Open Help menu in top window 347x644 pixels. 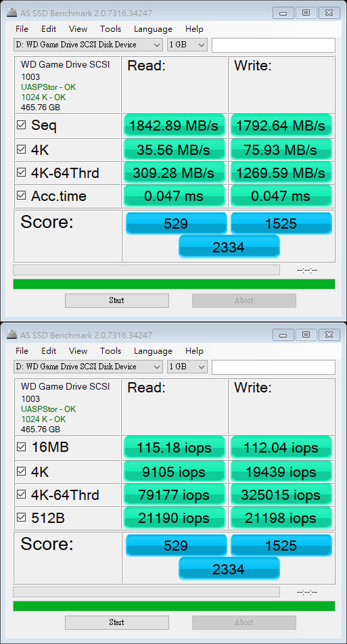(194, 28)
